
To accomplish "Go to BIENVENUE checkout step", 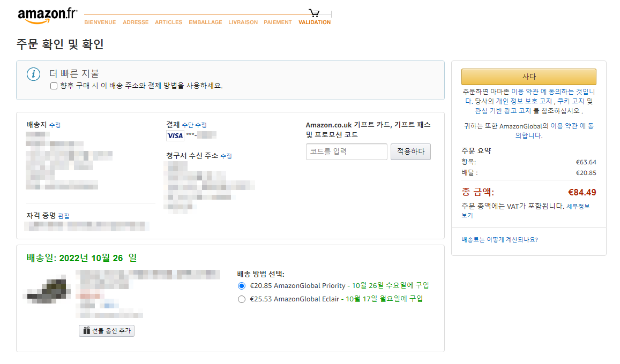I will point(100,22).
